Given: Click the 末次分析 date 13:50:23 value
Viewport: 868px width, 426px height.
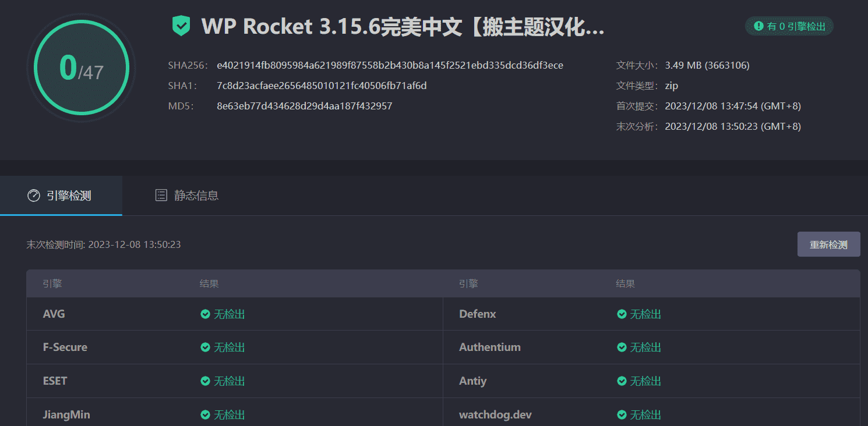Looking at the screenshot, I should pyautogui.click(x=733, y=126).
